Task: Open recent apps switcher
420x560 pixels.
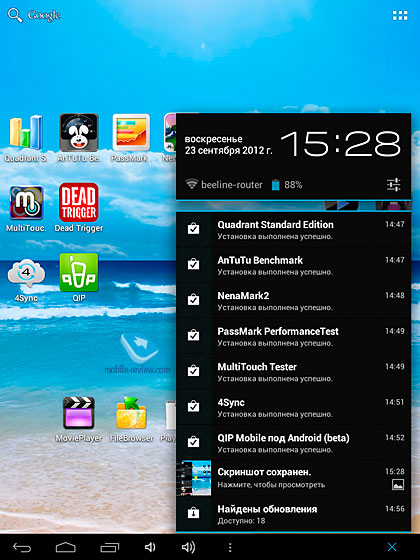Action: pyautogui.click(x=109, y=547)
